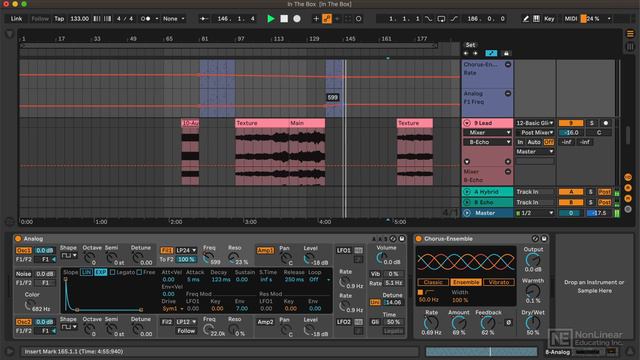
Task: Click the Master track launch icon
Action: coord(467,213)
